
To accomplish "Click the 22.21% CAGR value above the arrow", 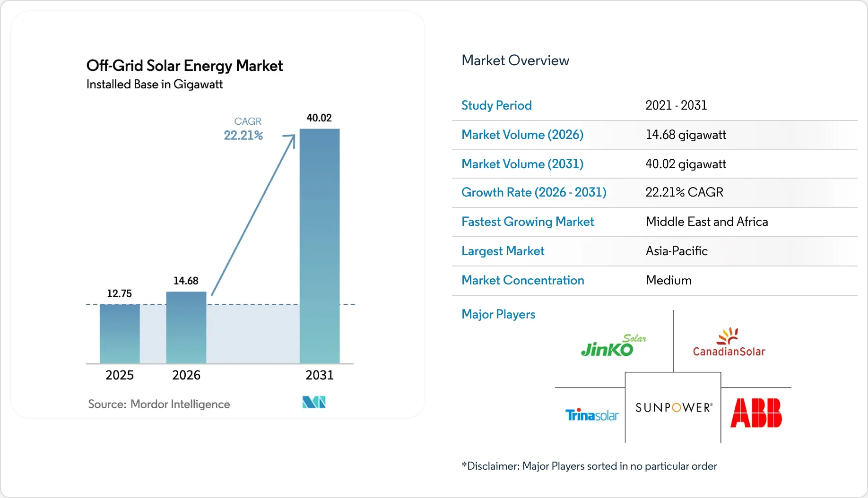I will [x=243, y=135].
